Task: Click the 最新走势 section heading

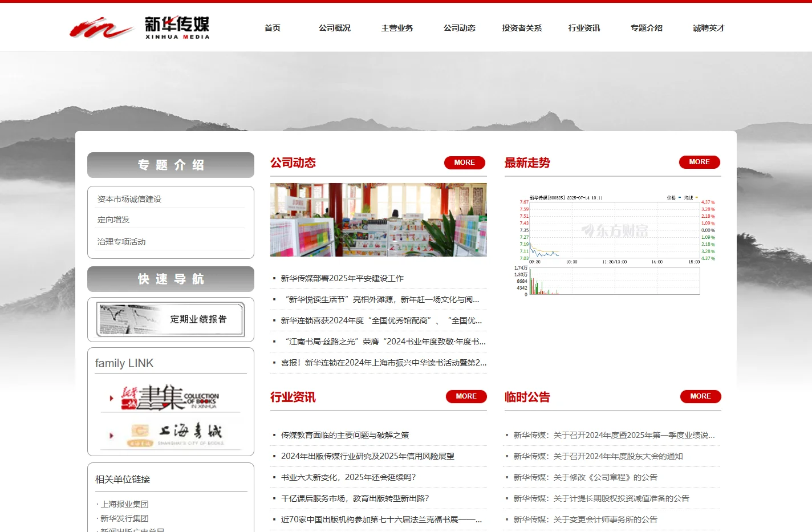Action: 527,163
